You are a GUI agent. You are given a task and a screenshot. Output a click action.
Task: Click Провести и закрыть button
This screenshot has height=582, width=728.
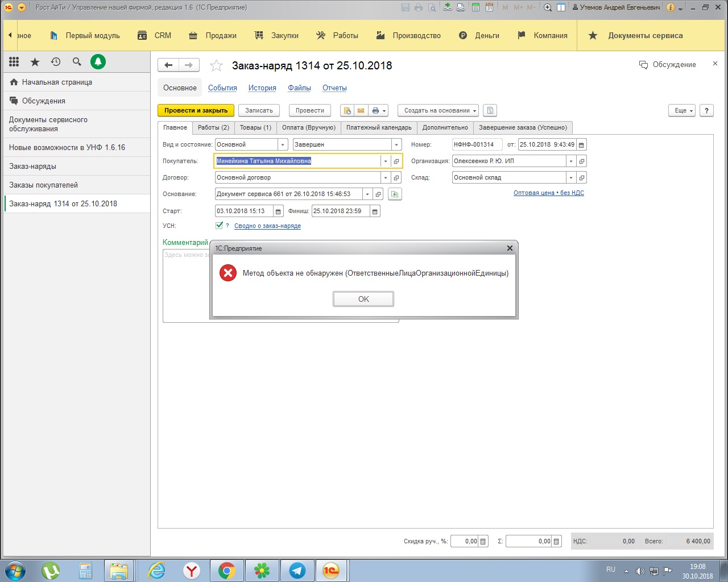(196, 111)
